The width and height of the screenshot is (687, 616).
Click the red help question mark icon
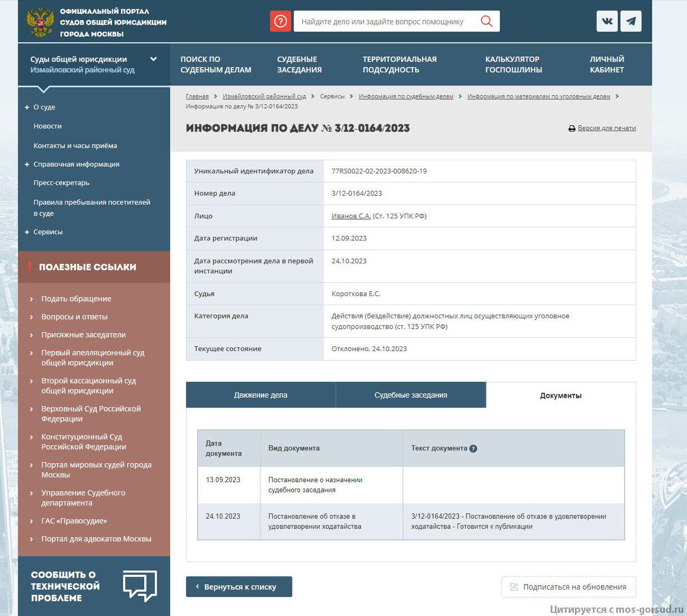tap(280, 21)
